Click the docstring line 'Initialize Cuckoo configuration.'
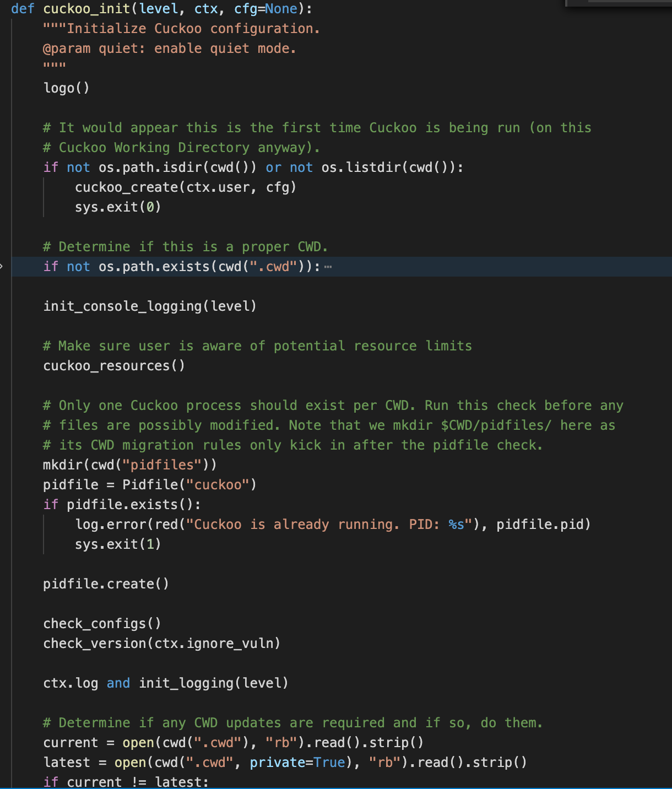Image resolution: width=672 pixels, height=789 pixels. 182,29
